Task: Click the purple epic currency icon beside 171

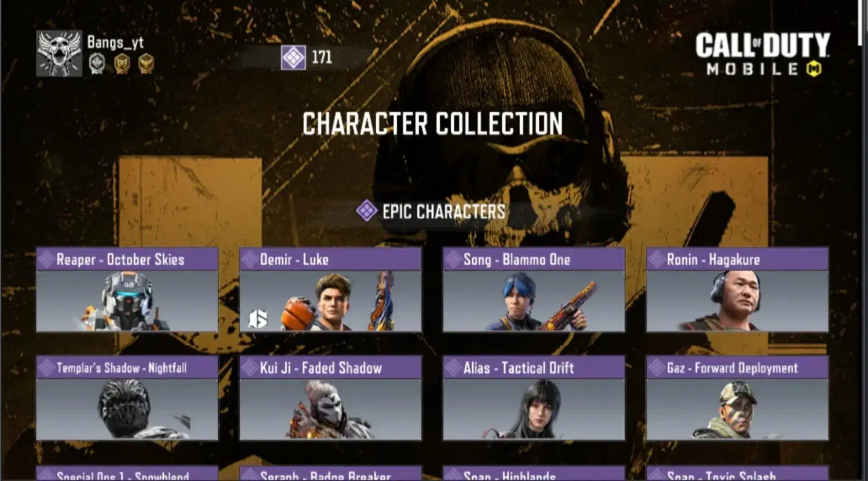Action: [x=293, y=57]
